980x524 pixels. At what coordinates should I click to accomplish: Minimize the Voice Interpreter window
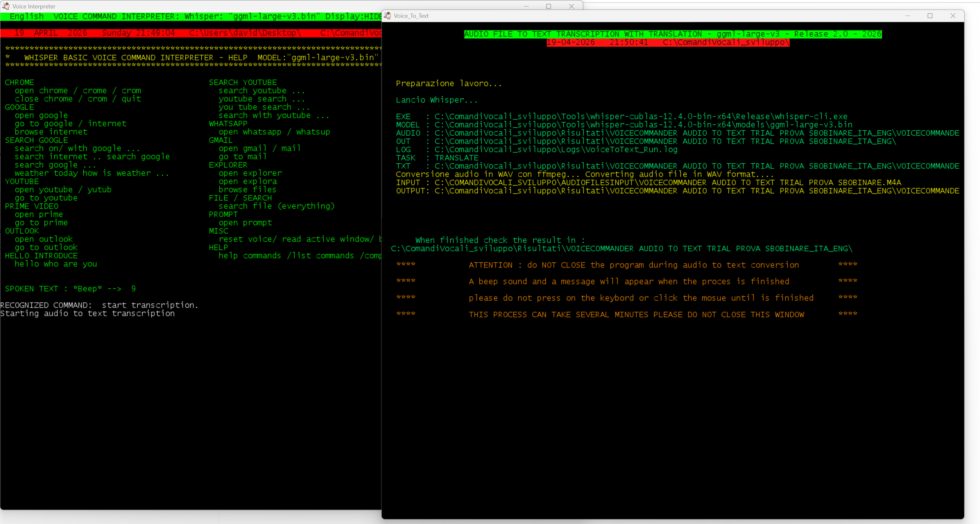(x=526, y=6)
